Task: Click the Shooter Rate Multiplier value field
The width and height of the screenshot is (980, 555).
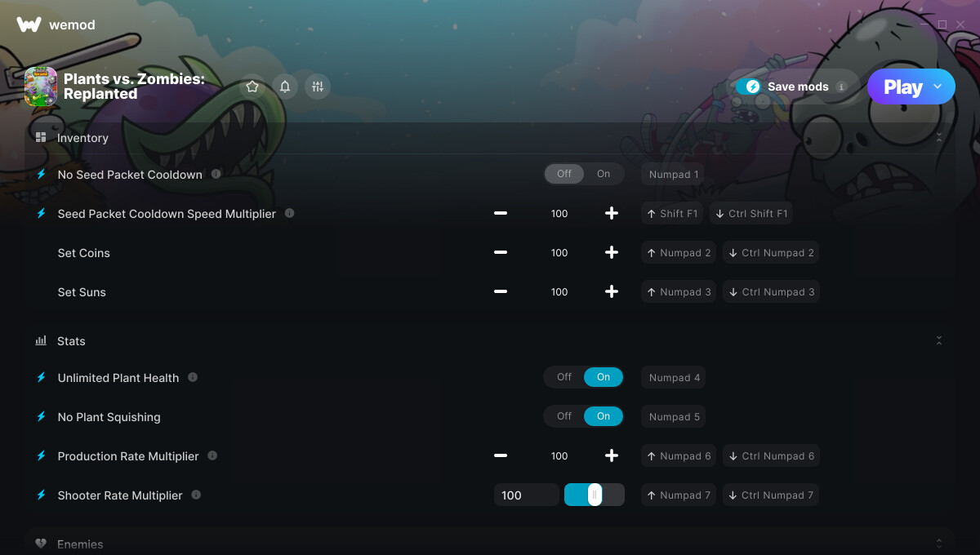Action: point(527,495)
